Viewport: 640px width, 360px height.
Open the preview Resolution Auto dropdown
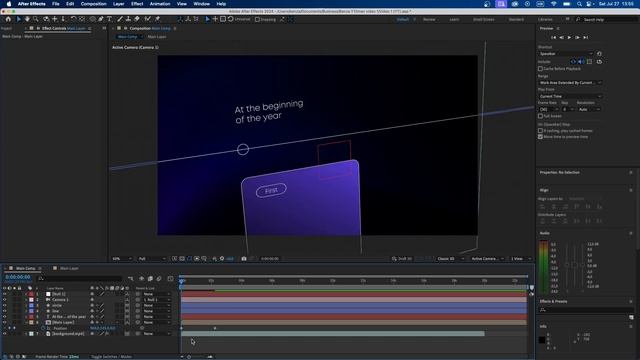589,109
